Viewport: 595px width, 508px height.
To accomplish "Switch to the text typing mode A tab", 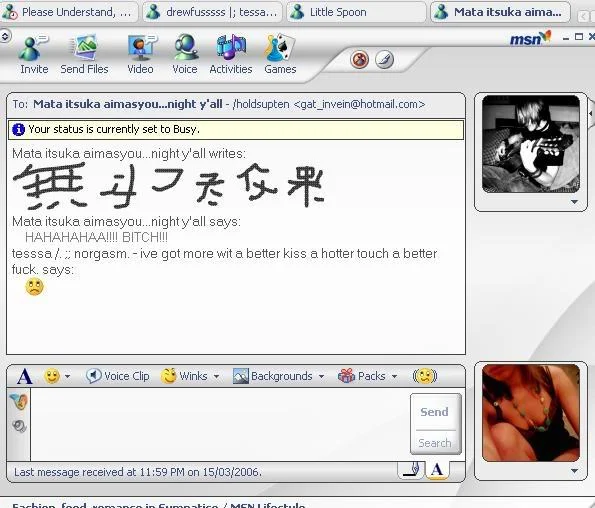I will coord(437,470).
